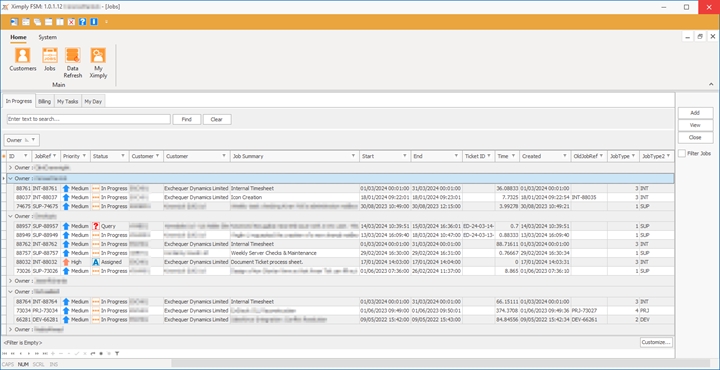The width and height of the screenshot is (720, 370).
Task: Open the Customize... filter button
Action: (x=656, y=342)
